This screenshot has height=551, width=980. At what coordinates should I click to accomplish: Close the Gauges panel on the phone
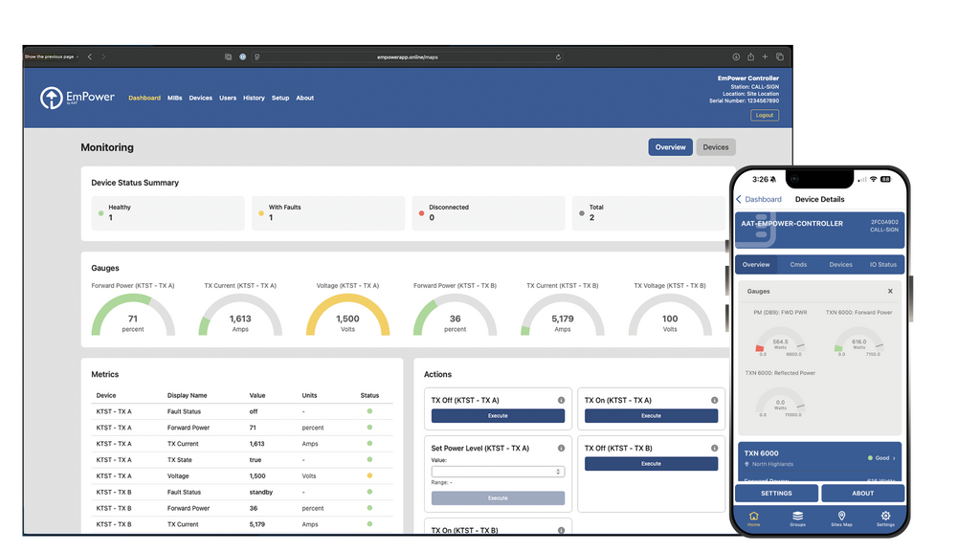click(x=890, y=291)
